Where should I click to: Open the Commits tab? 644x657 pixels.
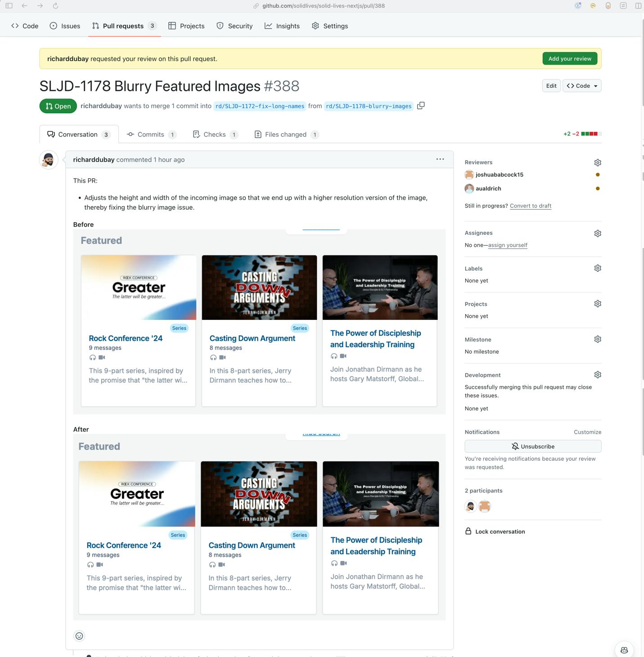(x=151, y=135)
